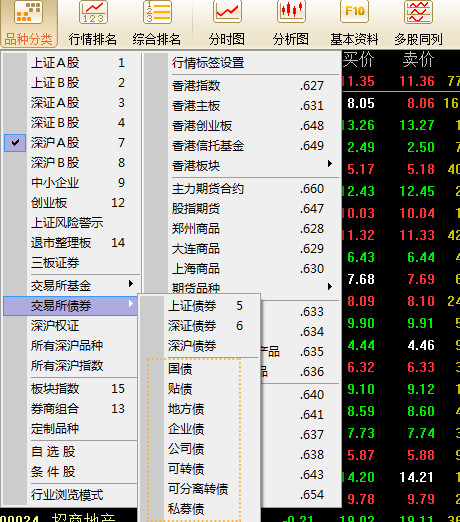This screenshot has height=522, width=460.
Task: Open the 分时图 chart icon
Action: (x=227, y=24)
